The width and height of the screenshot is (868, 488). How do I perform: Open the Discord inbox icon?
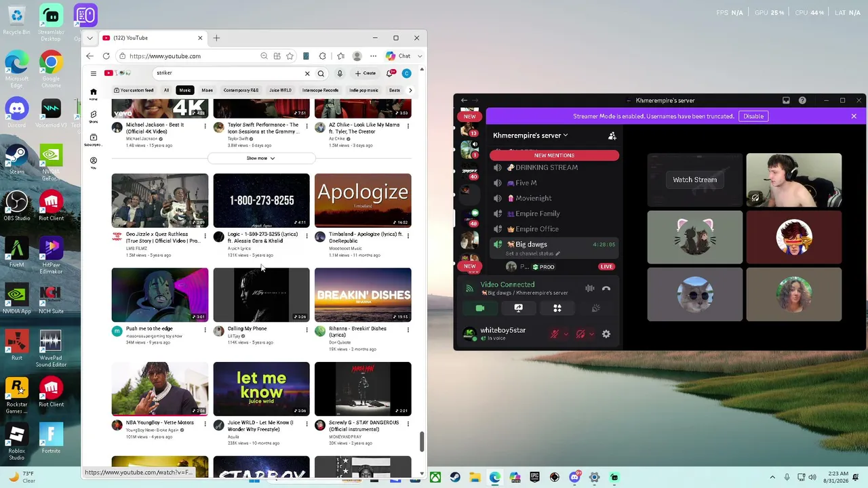point(786,100)
